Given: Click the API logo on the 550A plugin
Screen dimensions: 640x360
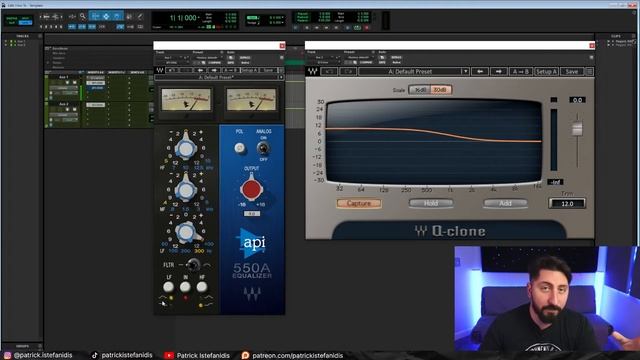Looking at the screenshot, I should 253,243.
